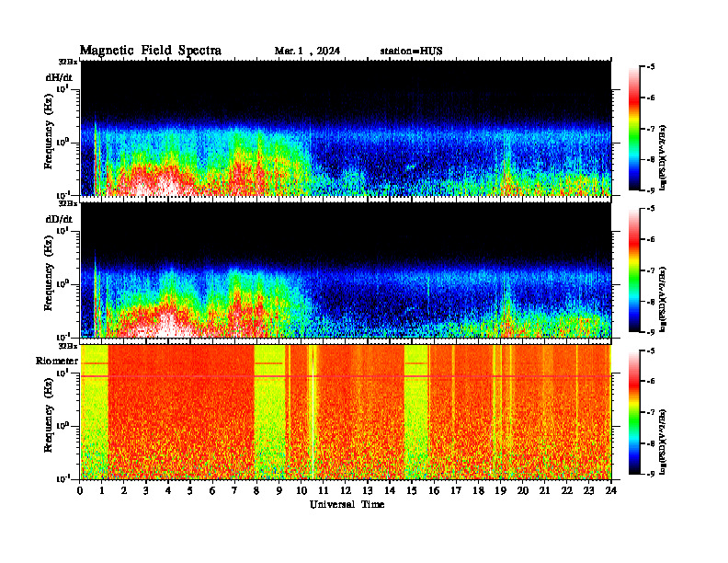Click the Riometer spectrogram panel
728x563 pixels.
[x=346, y=412]
